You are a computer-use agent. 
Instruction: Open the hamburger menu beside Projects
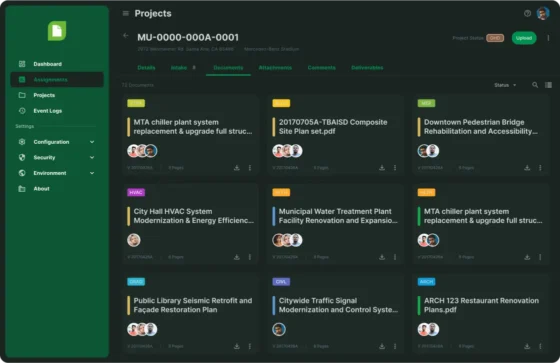pos(126,14)
